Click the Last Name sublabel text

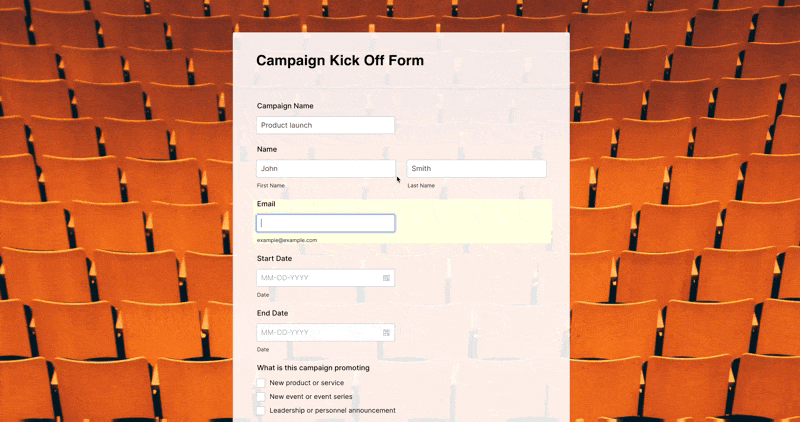421,185
